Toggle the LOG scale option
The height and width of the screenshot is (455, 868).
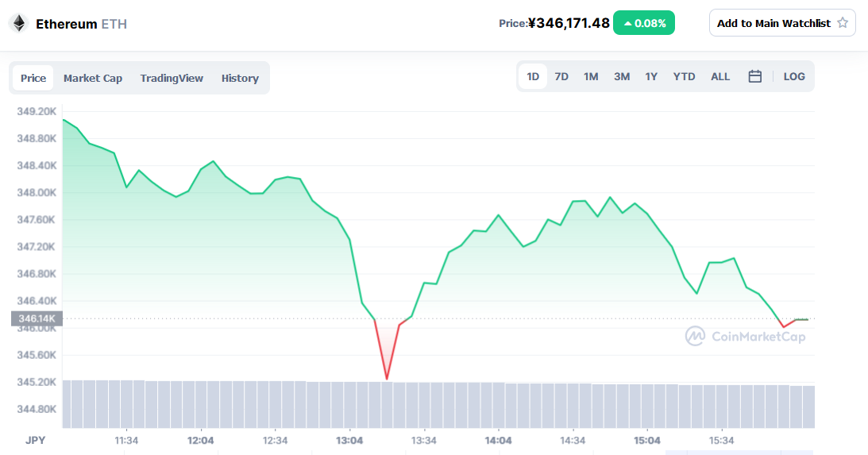(794, 76)
